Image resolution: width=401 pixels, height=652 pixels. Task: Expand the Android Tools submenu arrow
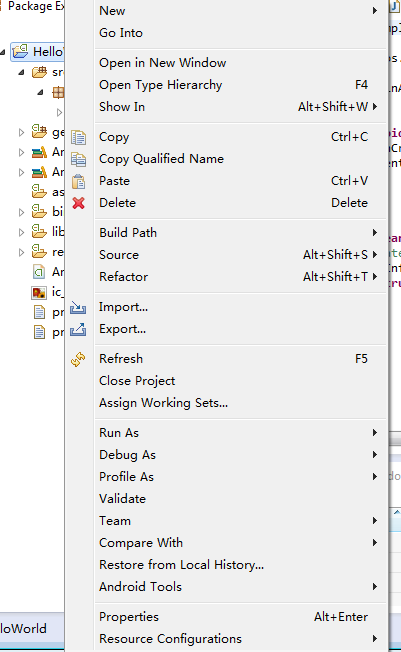coord(375,587)
